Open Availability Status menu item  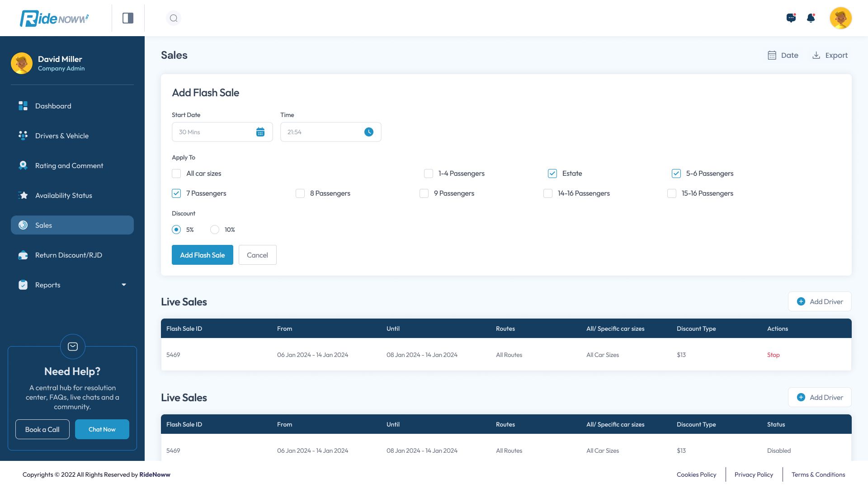click(72, 195)
